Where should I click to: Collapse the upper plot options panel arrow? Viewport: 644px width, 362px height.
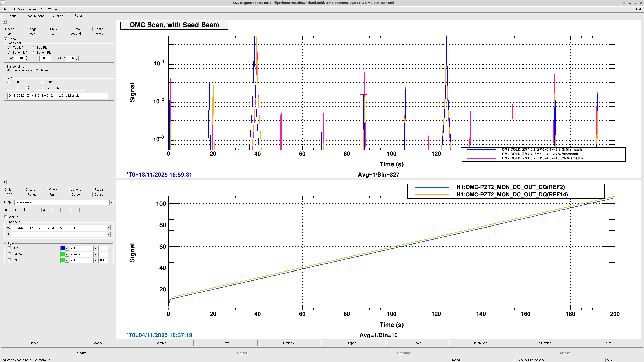coord(4,22)
